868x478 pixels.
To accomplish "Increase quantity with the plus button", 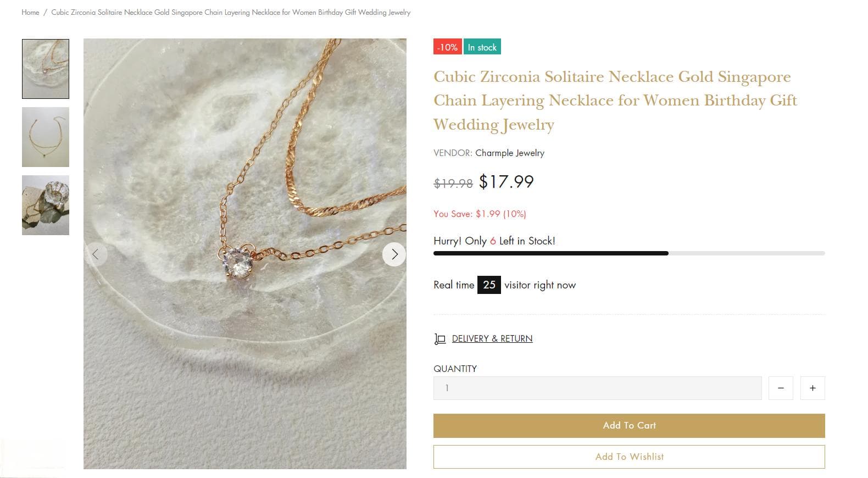I will (813, 388).
